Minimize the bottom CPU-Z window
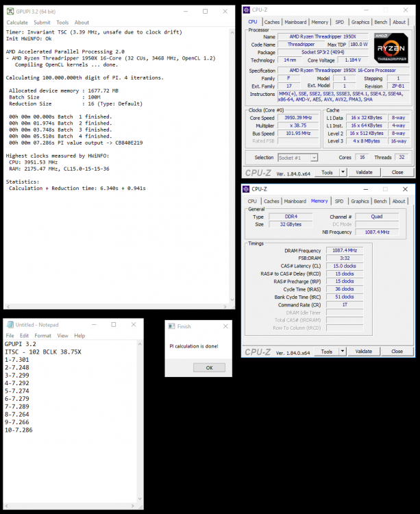 click(x=366, y=189)
